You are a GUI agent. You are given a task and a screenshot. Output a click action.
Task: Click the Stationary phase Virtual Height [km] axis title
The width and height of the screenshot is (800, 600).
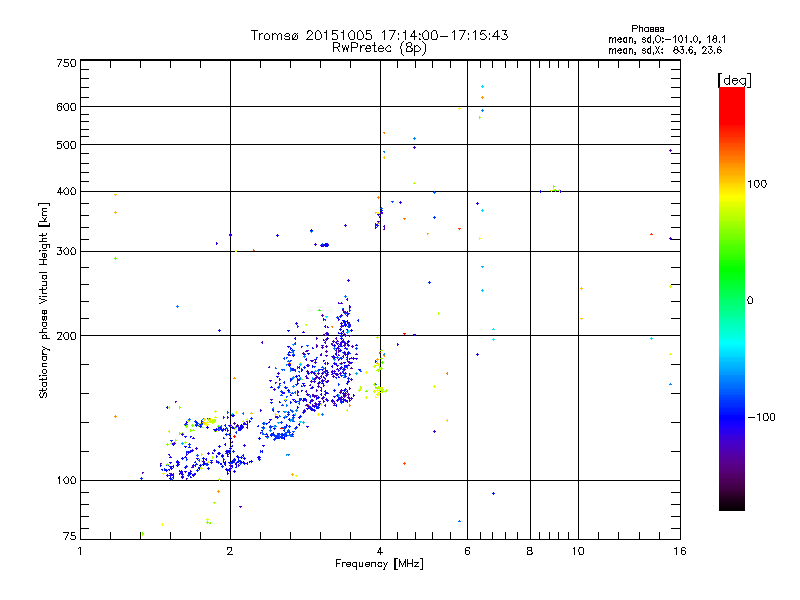[43, 300]
